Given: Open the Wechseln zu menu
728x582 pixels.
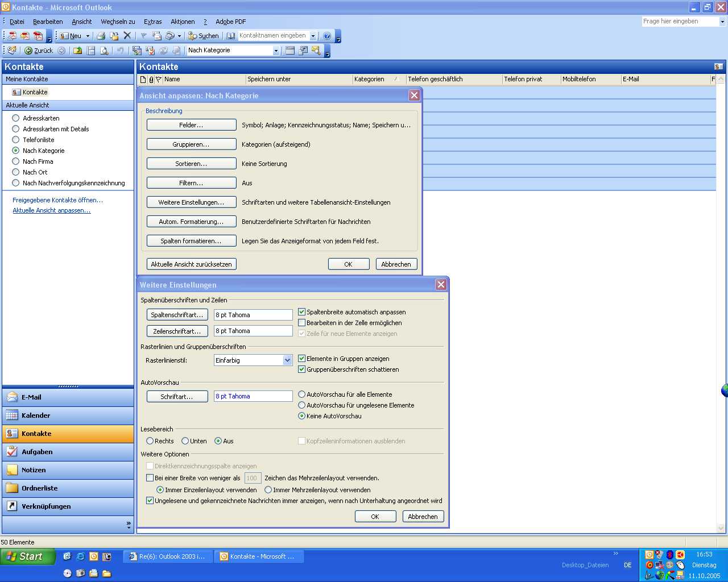Looking at the screenshot, I should pyautogui.click(x=118, y=22).
